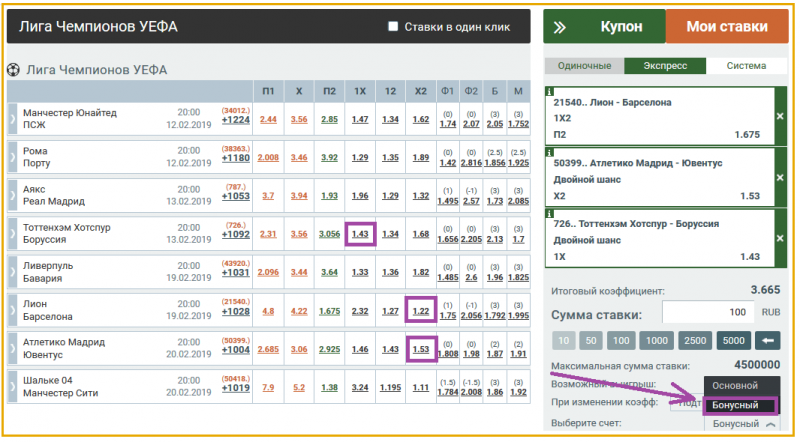Expand the Тоттенхэм Хотспур - Боруссия match row

coord(13,233)
